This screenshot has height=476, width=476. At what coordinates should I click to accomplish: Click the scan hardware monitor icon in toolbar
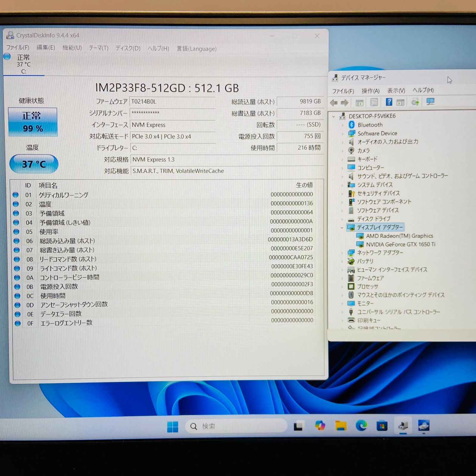click(430, 102)
